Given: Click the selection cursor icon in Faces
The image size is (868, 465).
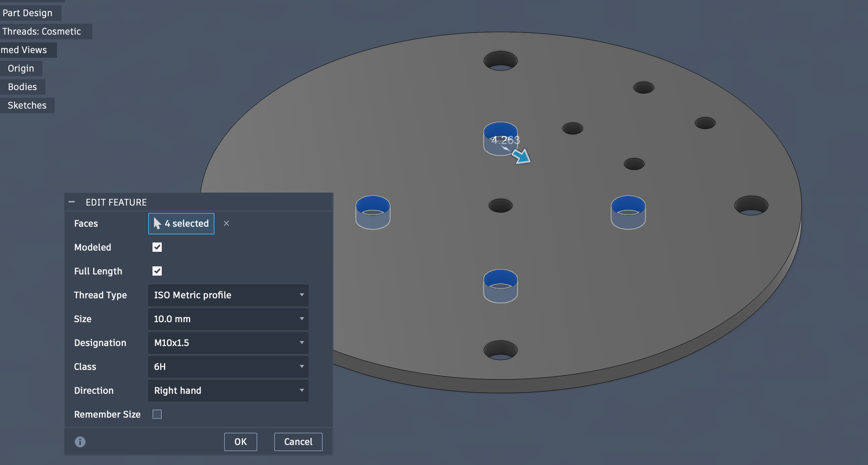Looking at the screenshot, I should [x=158, y=223].
